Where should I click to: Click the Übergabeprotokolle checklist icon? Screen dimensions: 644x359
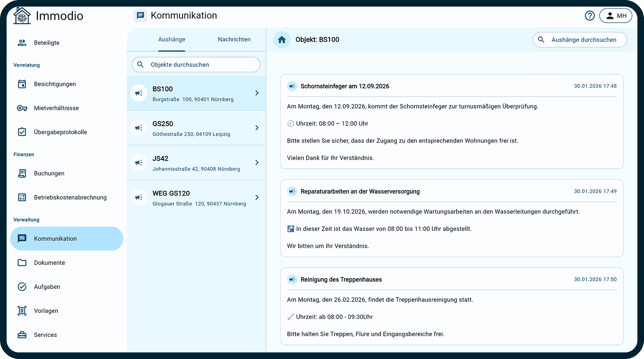(x=22, y=132)
